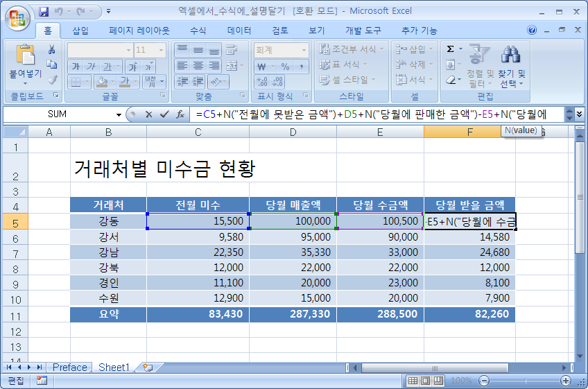Viewport: 588px width, 389px height.
Task: Toggle italic 가 formatting
Action: (91, 67)
